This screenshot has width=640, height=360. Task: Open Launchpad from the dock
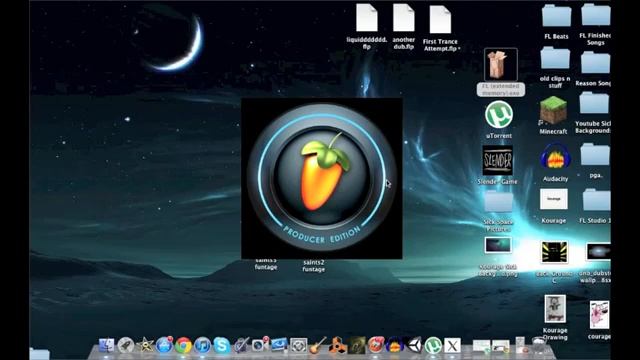126,346
